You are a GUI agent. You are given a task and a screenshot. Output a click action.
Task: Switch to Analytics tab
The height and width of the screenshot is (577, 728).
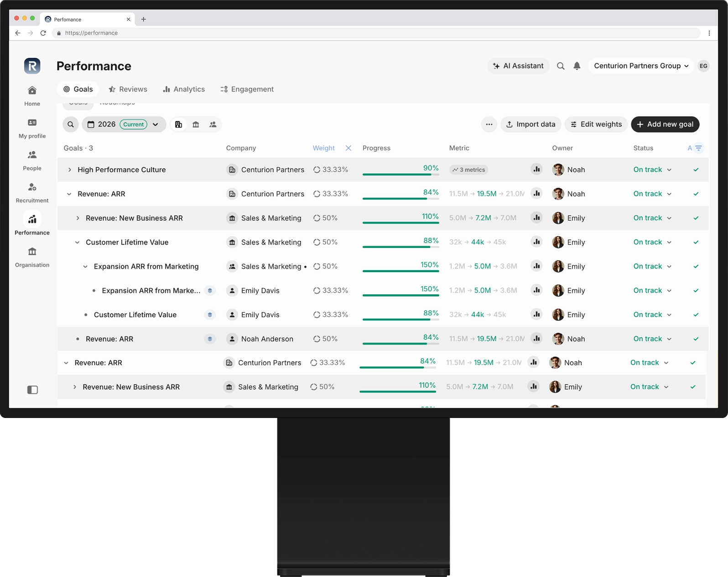(184, 89)
